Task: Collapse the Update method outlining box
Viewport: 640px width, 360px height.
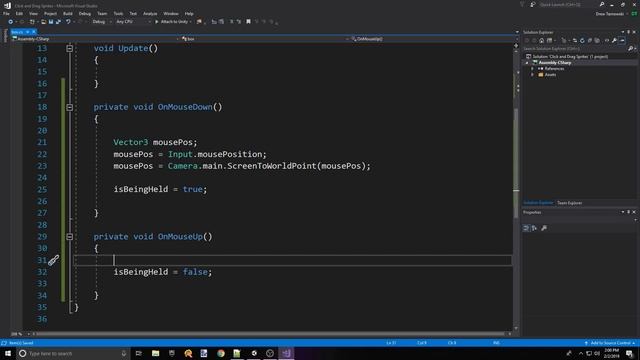Action: click(x=69, y=48)
